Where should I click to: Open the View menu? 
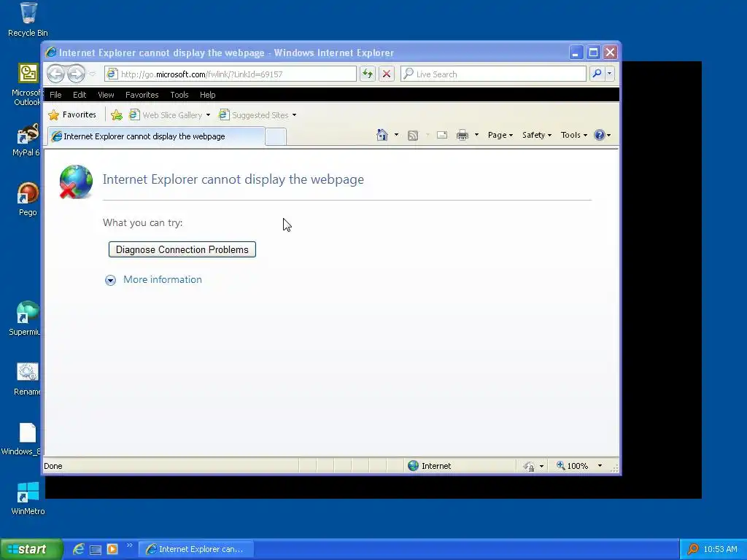[106, 95]
